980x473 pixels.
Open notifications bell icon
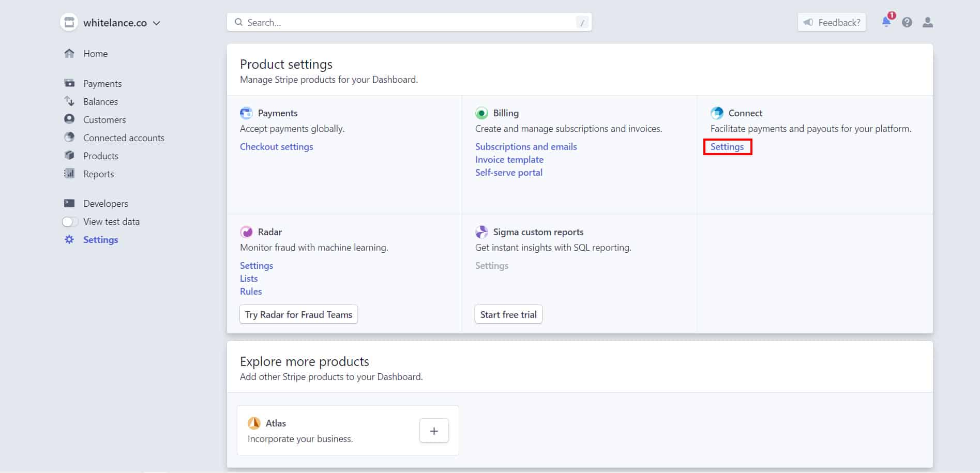[886, 22]
